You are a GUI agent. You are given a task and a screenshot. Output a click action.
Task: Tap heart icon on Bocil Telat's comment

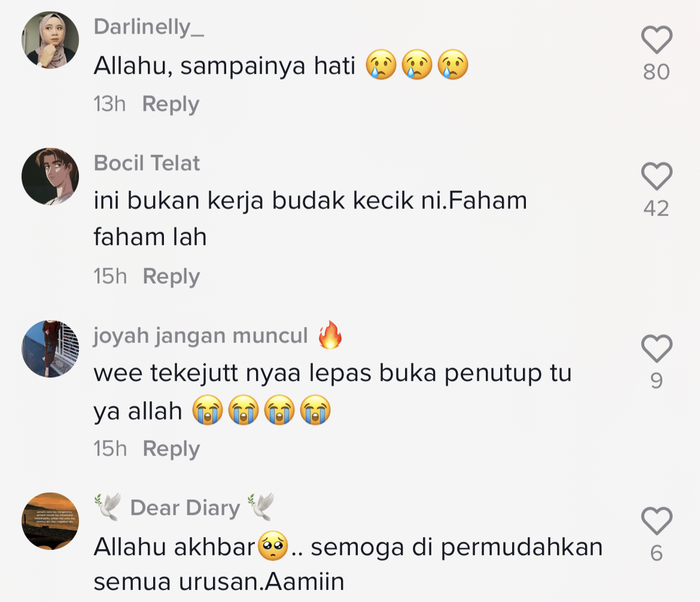point(657,176)
